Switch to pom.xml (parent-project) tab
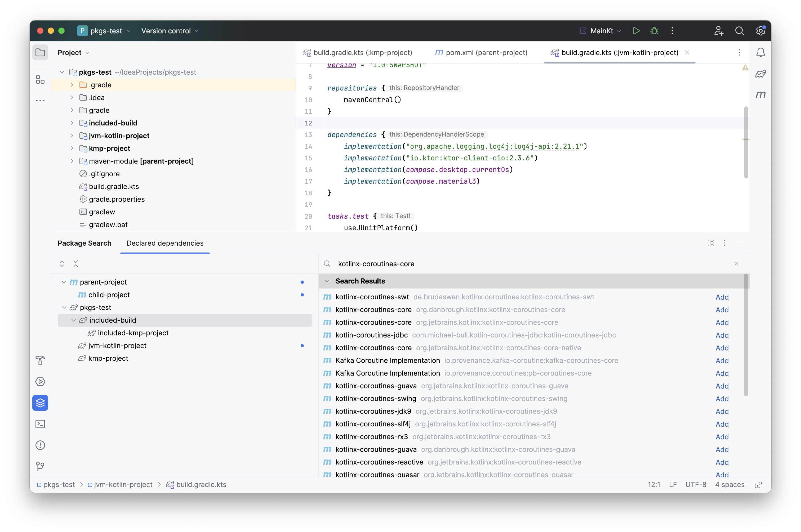Image resolution: width=801 pixels, height=532 pixels. [481, 53]
